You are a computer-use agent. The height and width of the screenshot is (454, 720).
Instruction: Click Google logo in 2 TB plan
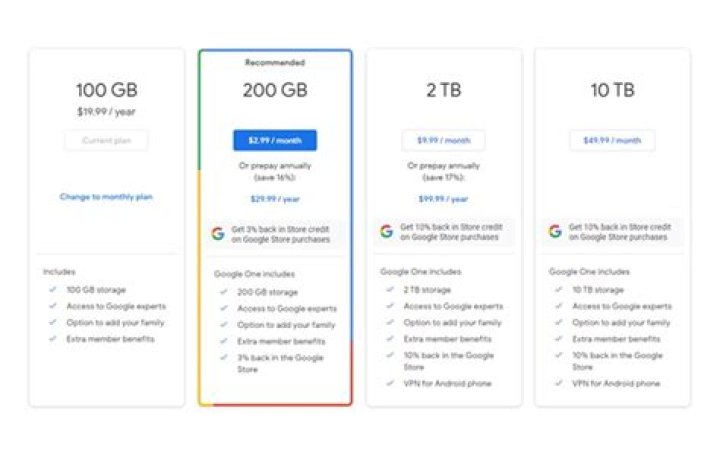(386, 231)
